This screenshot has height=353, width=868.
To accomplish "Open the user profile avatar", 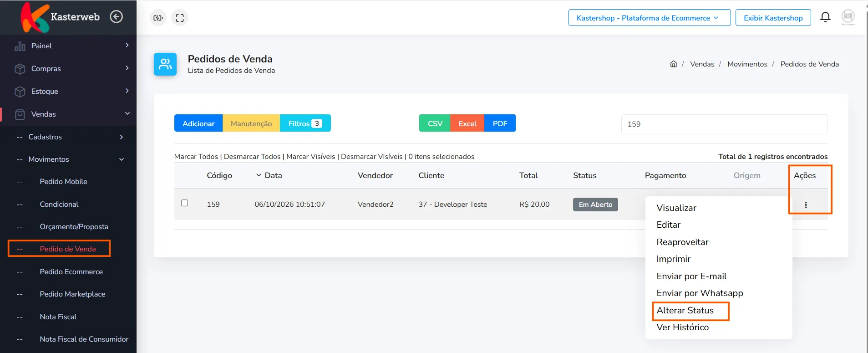I will [848, 17].
